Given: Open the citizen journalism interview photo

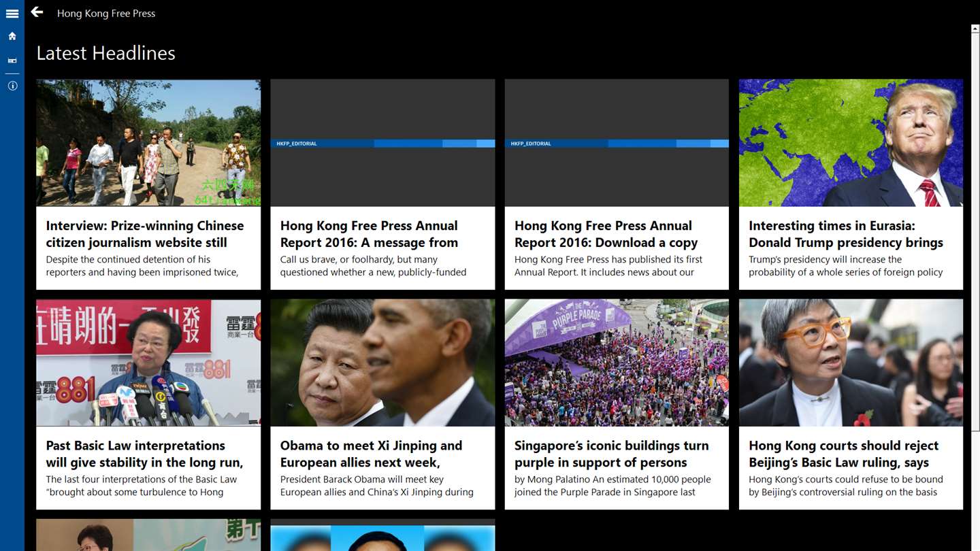Looking at the screenshot, I should [x=148, y=143].
